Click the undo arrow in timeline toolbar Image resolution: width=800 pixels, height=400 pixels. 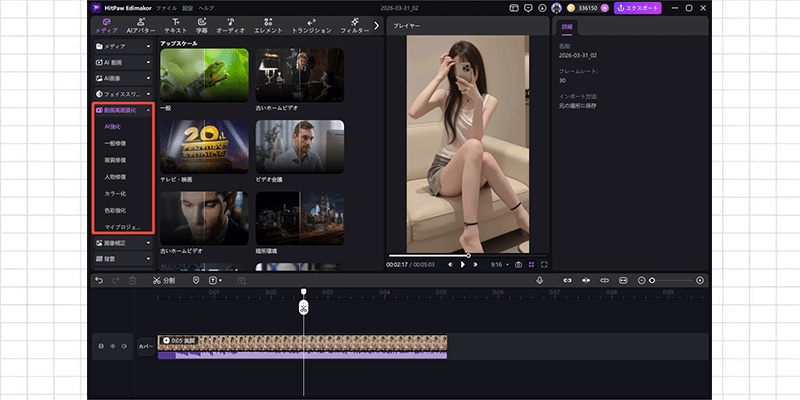point(99,281)
